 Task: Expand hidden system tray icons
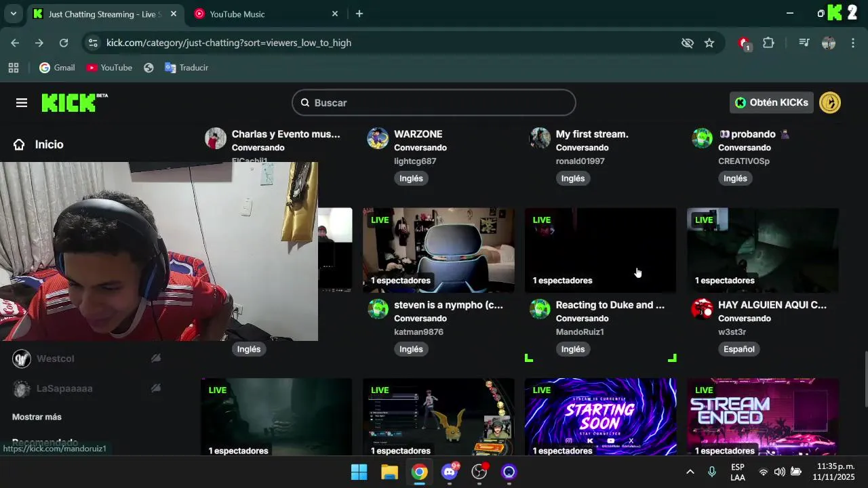pos(690,472)
